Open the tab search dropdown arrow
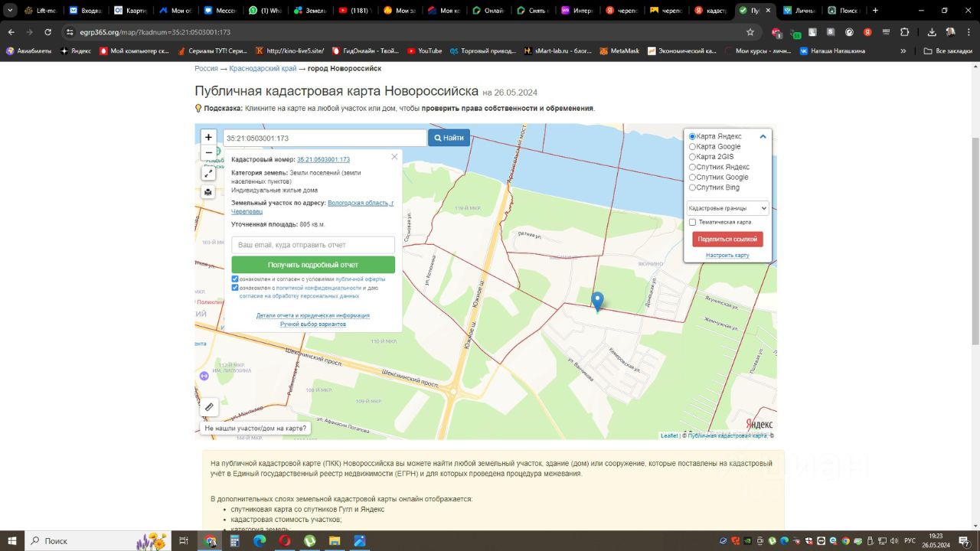 [11, 11]
